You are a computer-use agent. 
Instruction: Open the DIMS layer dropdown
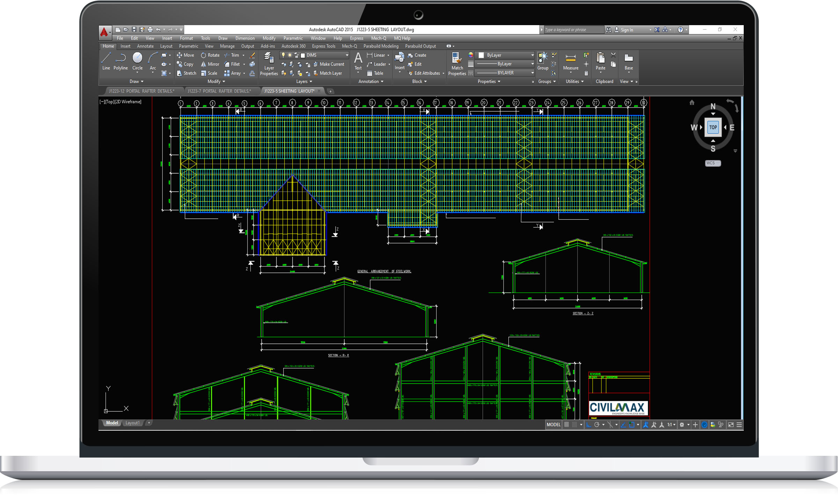(x=347, y=55)
